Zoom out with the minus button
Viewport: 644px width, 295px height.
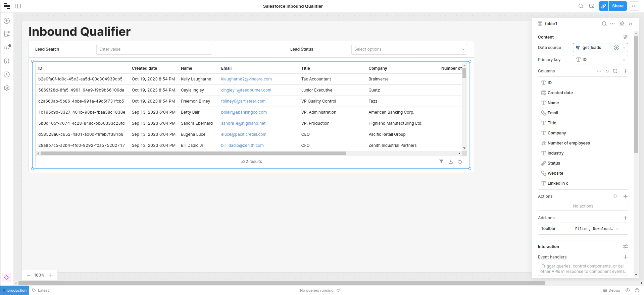pyautogui.click(x=29, y=275)
